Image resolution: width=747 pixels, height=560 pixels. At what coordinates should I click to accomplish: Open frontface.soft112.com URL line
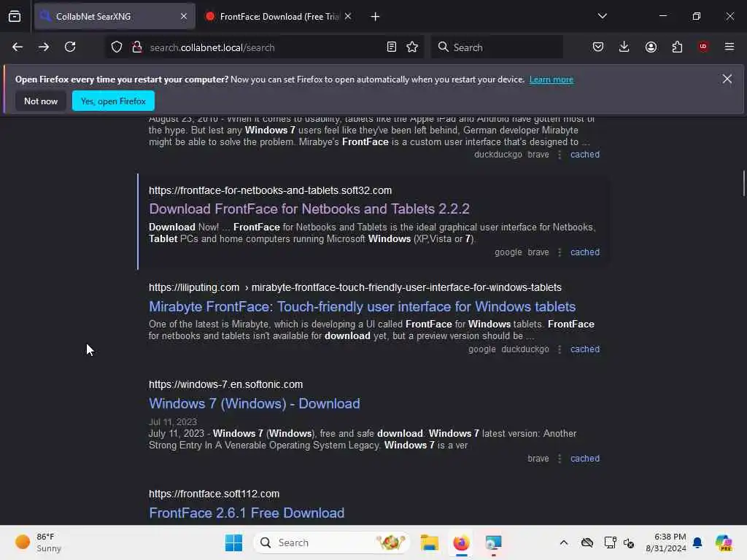click(x=214, y=494)
